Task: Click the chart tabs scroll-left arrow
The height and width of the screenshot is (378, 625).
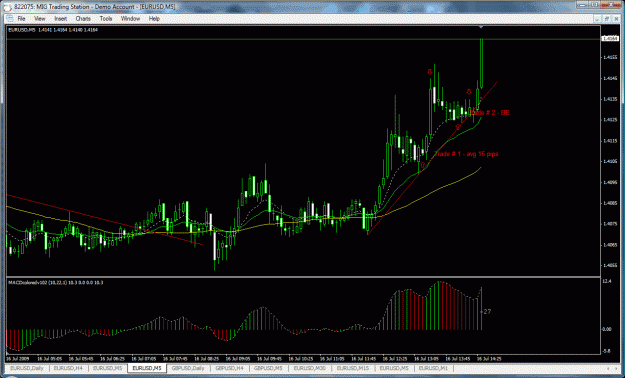Action: point(608,368)
